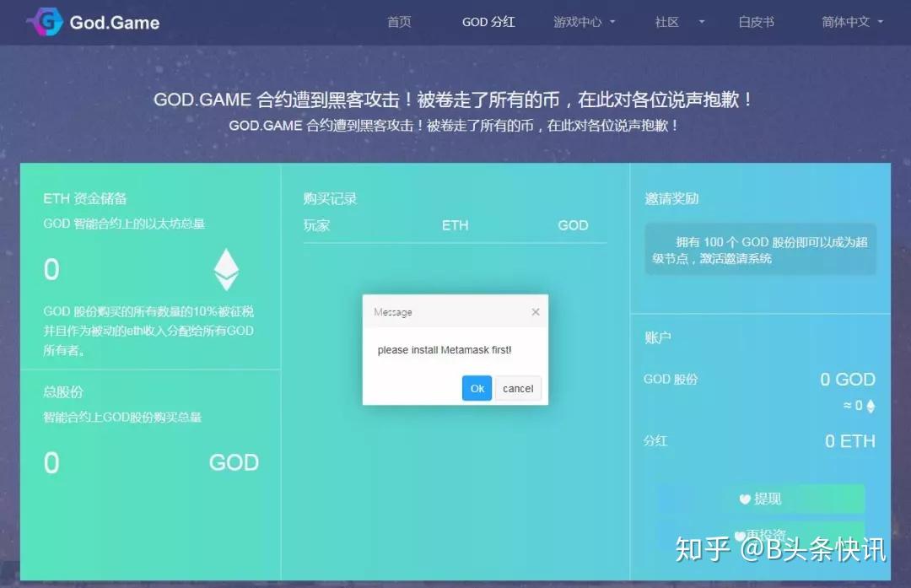911x588 pixels.
Task: Open the 简体中文 language selector
Action: click(852, 22)
